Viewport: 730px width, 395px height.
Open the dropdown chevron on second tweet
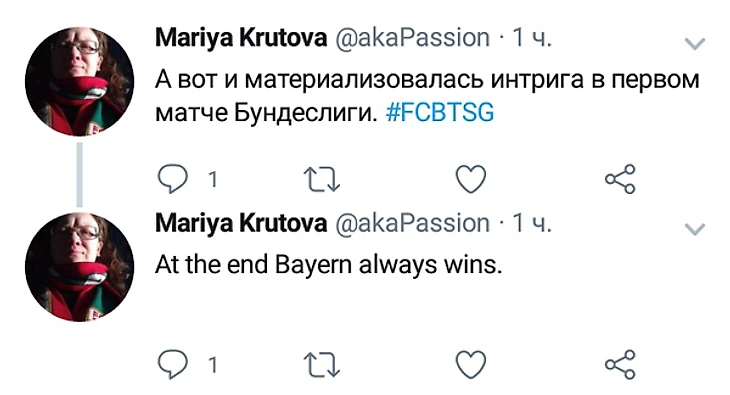click(695, 229)
